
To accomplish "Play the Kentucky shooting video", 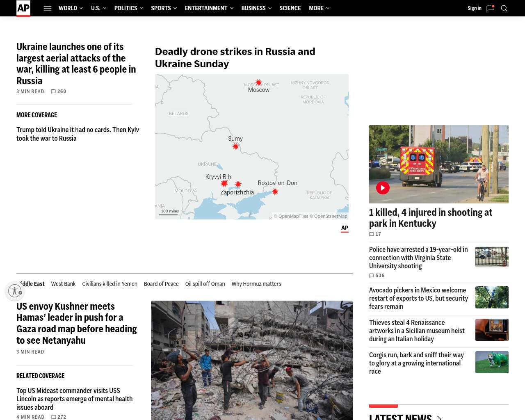I will tap(383, 188).
